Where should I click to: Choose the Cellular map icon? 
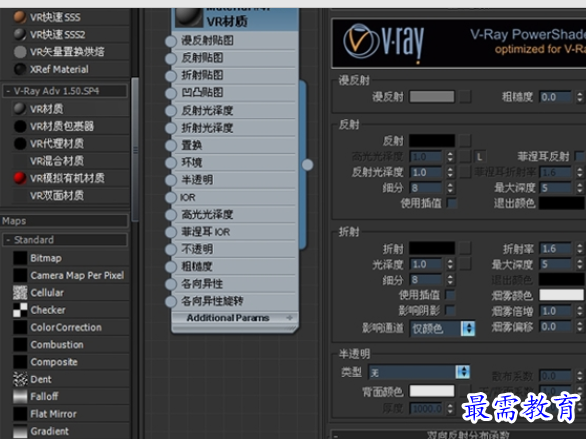(x=20, y=293)
